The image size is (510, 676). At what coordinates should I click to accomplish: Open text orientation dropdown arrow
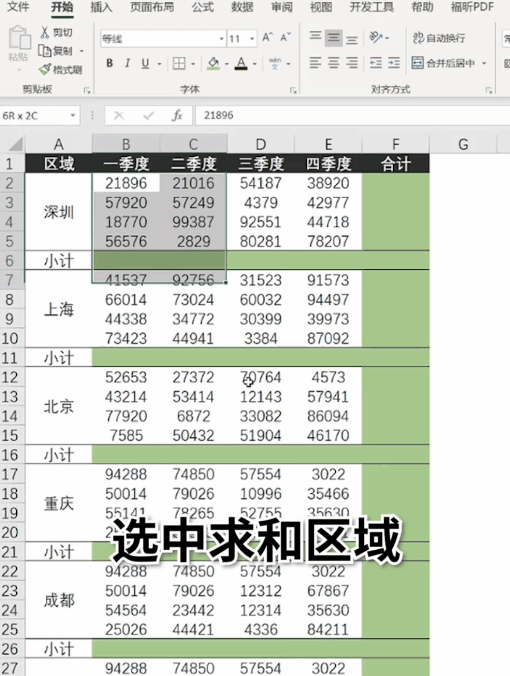coord(387,38)
